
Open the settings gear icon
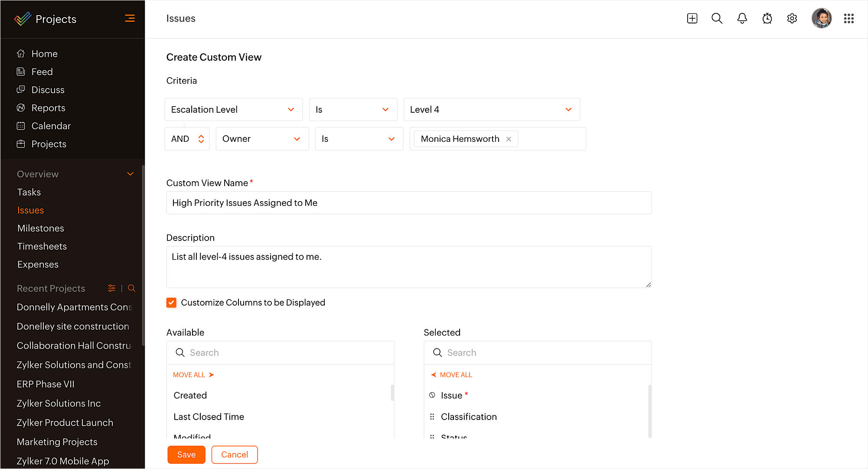792,18
